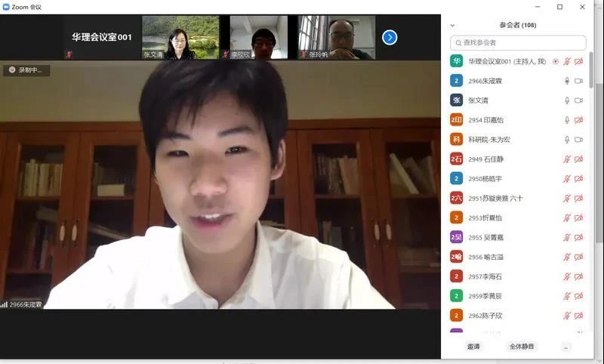
Task: Click muted mic icon for 2950杨皓宇
Action: 566,179
